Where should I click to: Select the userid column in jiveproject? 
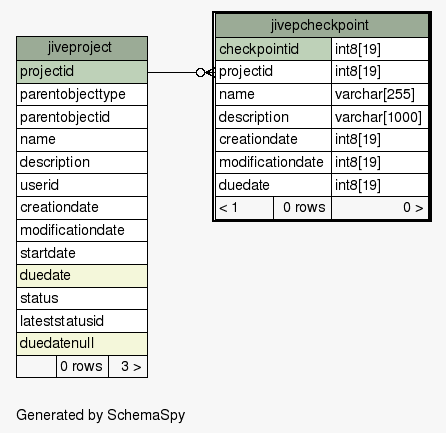[82, 185]
